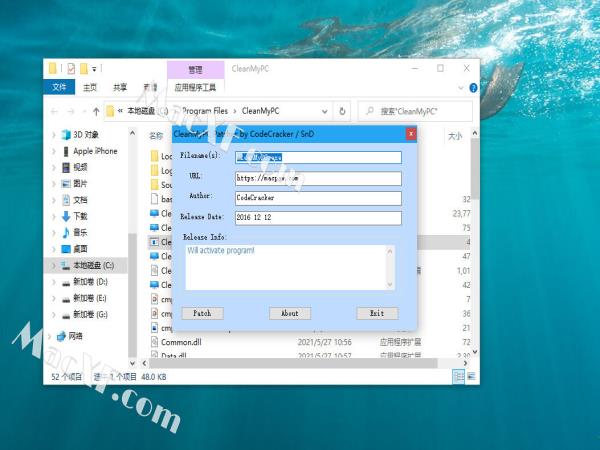Switch to details view icon in the status bar
Viewport: 600px width, 450px height.
click(x=458, y=377)
